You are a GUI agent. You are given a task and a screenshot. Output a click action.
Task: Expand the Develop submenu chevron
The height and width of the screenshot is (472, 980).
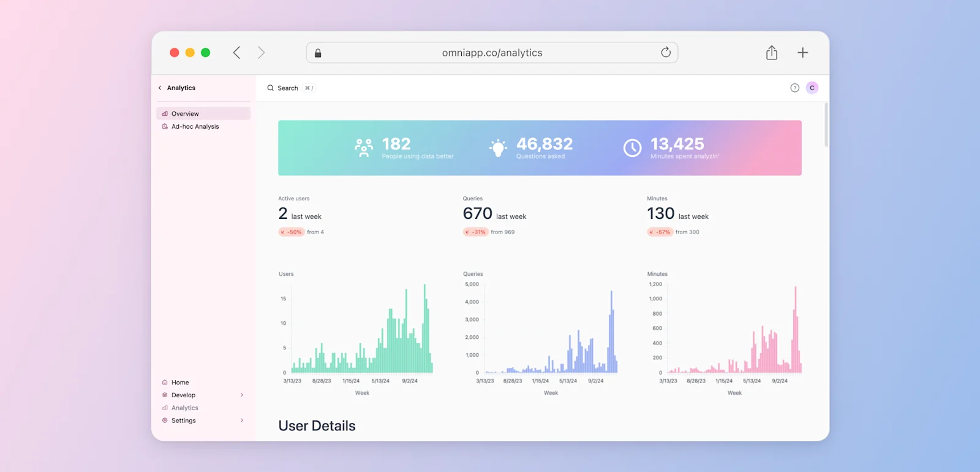[x=242, y=395]
